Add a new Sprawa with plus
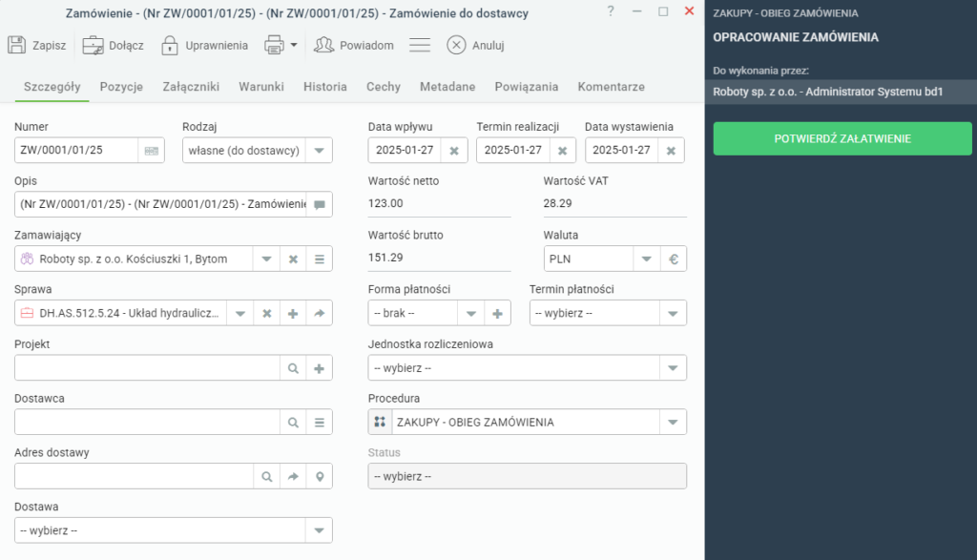Screen dimensions: 977x560 pos(293,313)
